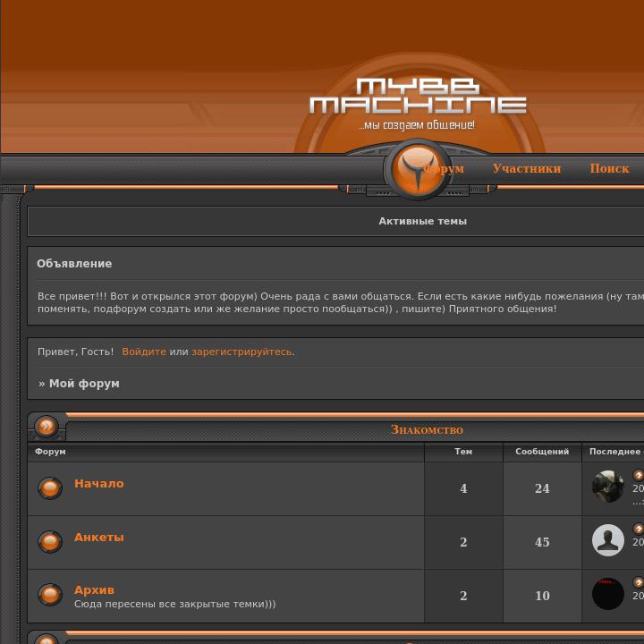Image resolution: width=644 pixels, height=644 pixels.
Task: Click the Привет, Гость! greeting text
Action: [75, 352]
